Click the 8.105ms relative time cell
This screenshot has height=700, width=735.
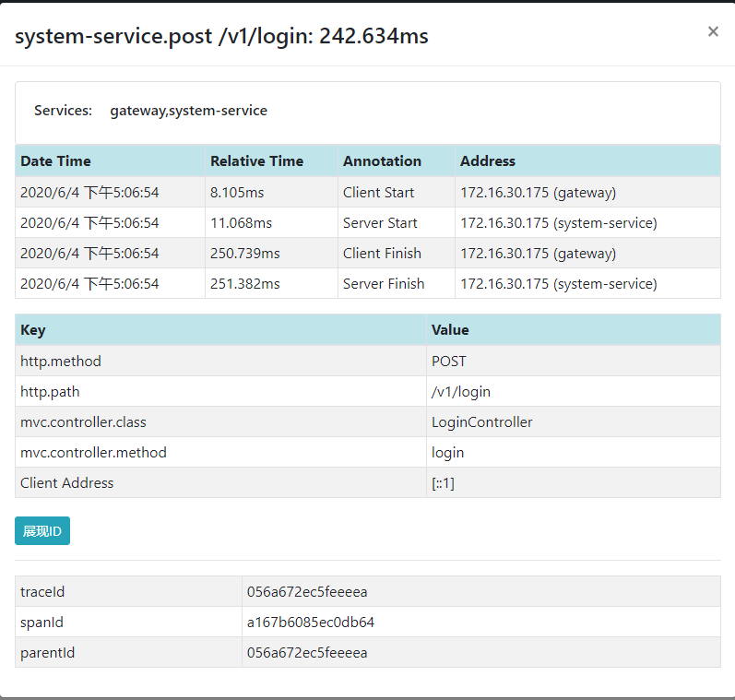pyautogui.click(x=237, y=193)
